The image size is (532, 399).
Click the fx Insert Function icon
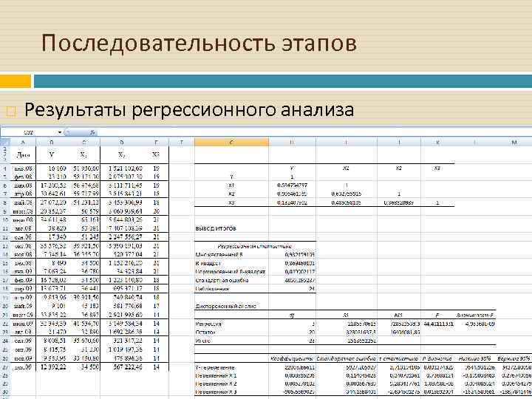[92, 133]
